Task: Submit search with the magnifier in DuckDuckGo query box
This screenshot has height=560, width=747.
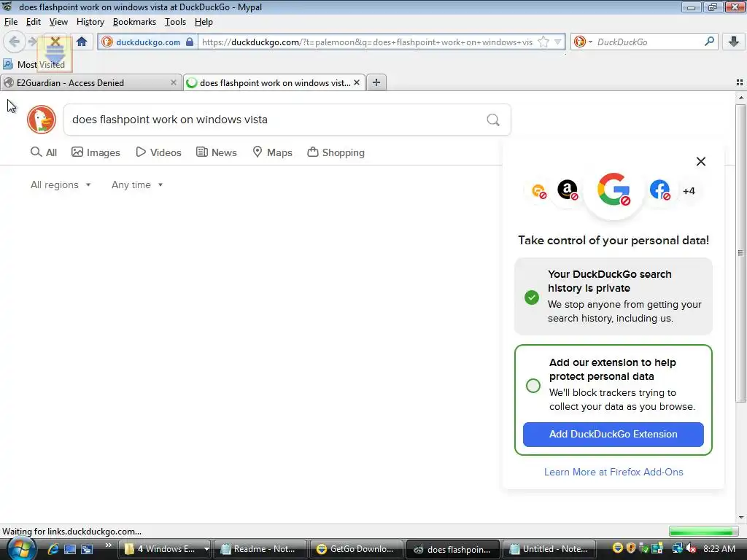Action: (x=493, y=120)
